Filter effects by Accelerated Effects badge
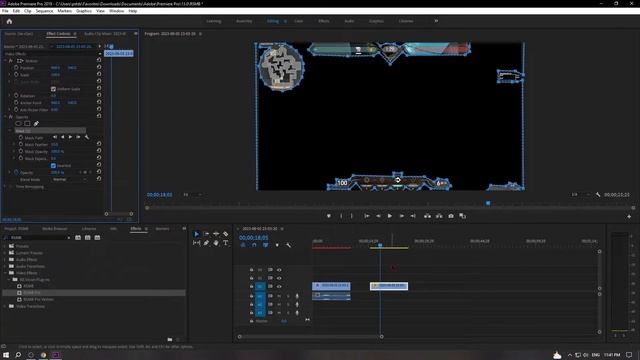This screenshot has width=640, height=360. point(78,238)
